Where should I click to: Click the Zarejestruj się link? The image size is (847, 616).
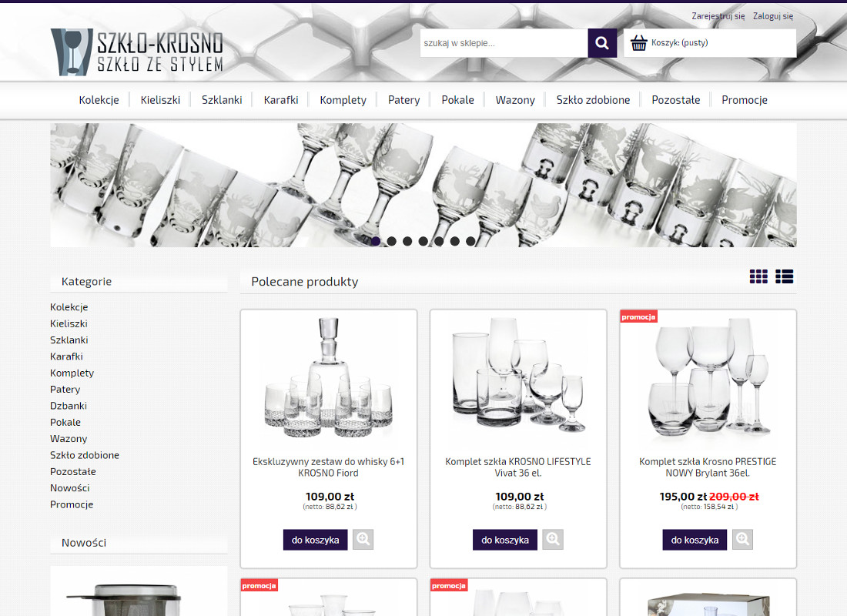pos(718,16)
